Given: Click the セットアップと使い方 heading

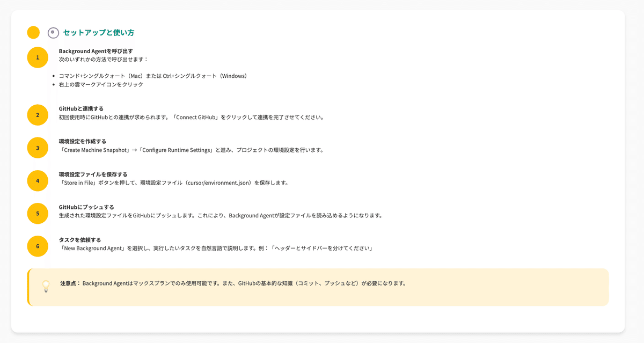Looking at the screenshot, I should coord(98,32).
